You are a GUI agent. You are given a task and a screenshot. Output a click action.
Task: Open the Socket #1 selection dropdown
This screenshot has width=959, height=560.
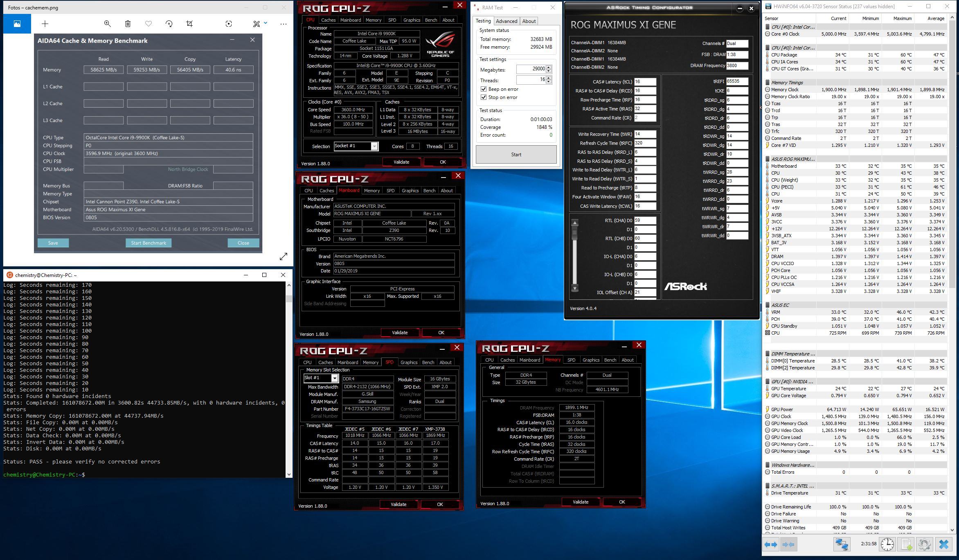[374, 146]
